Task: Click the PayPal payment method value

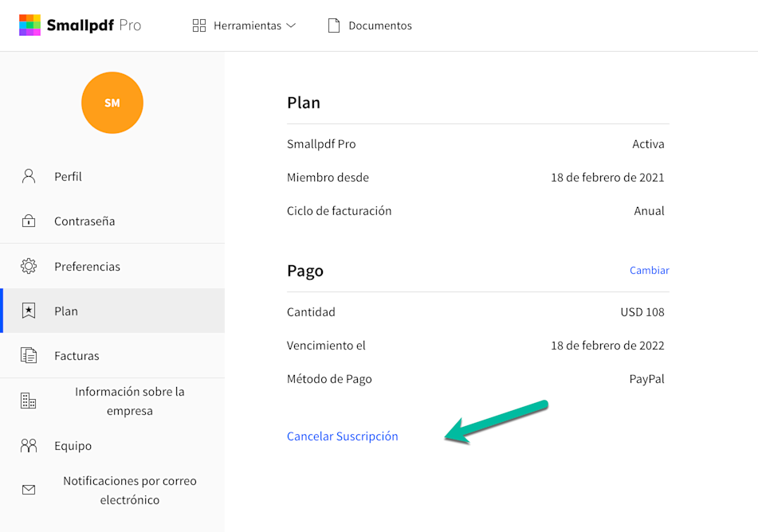Action: point(647,379)
